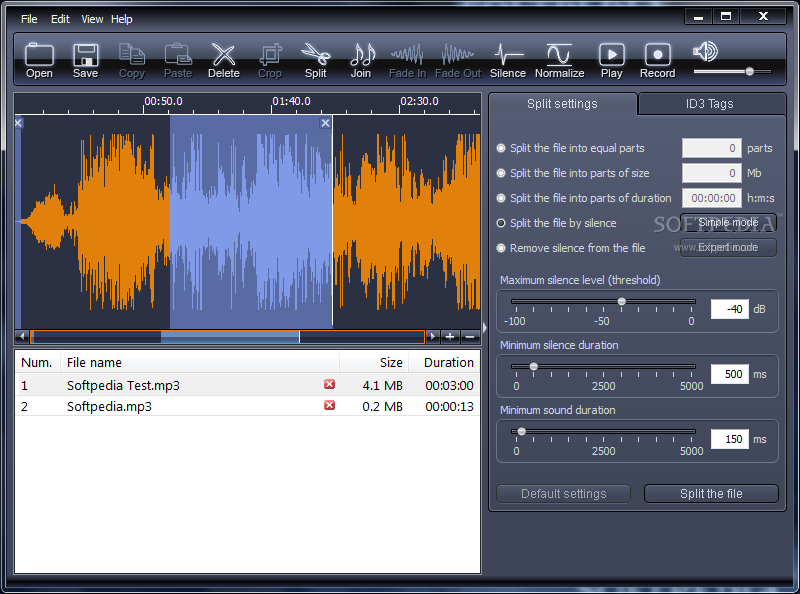Click the -40 dB threshold field
This screenshot has width=800, height=594.
pos(730,309)
